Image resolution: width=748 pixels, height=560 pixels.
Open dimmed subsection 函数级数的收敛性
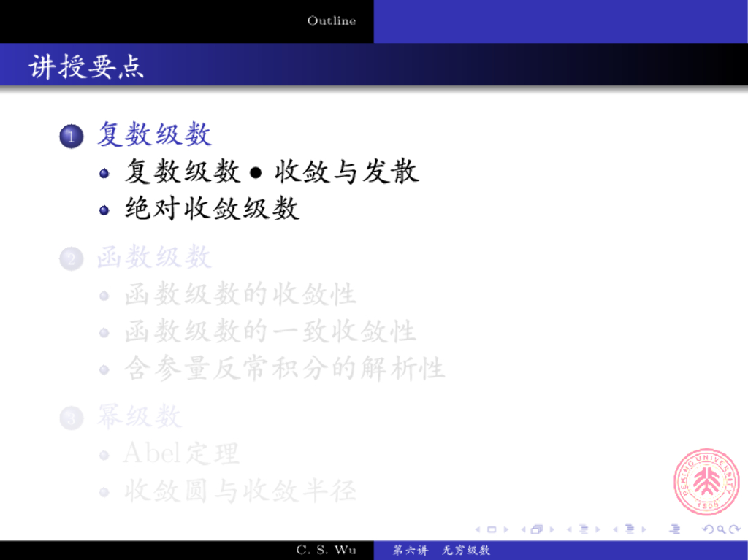tap(240, 294)
